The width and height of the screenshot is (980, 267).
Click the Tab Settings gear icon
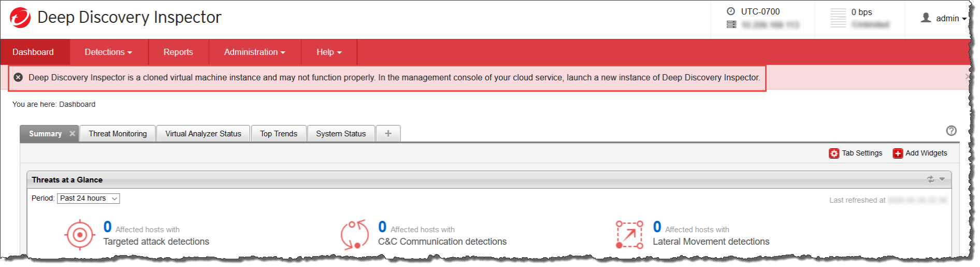pos(834,153)
